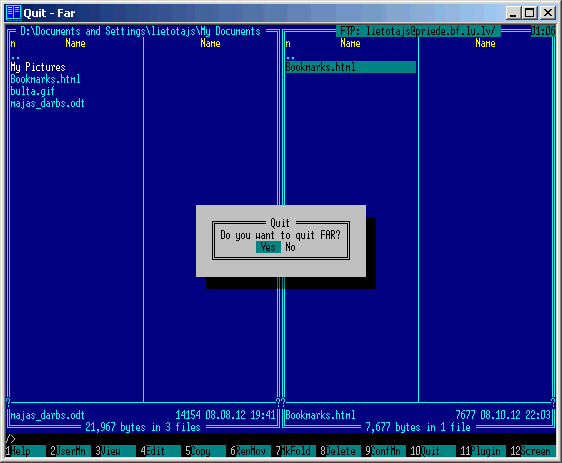
Task: Click the 10 Quit function key
Action: click(433, 451)
